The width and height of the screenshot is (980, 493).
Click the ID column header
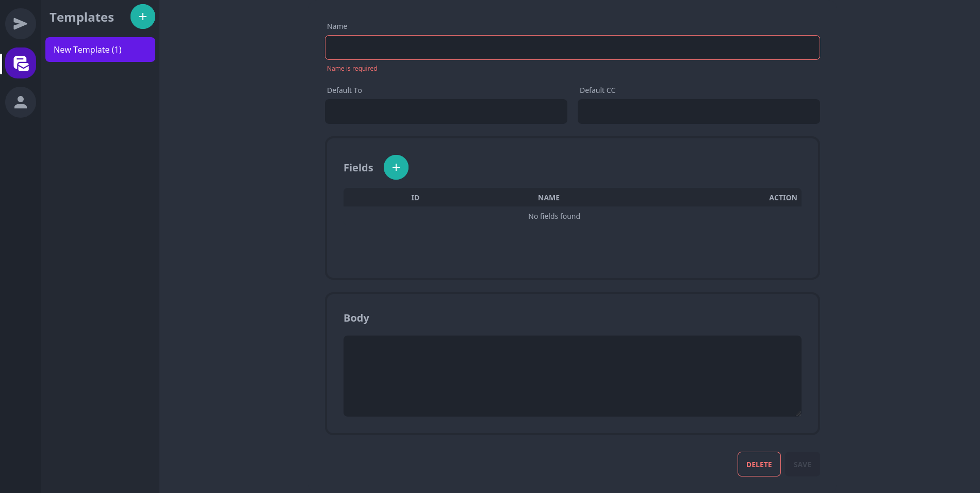pos(415,198)
